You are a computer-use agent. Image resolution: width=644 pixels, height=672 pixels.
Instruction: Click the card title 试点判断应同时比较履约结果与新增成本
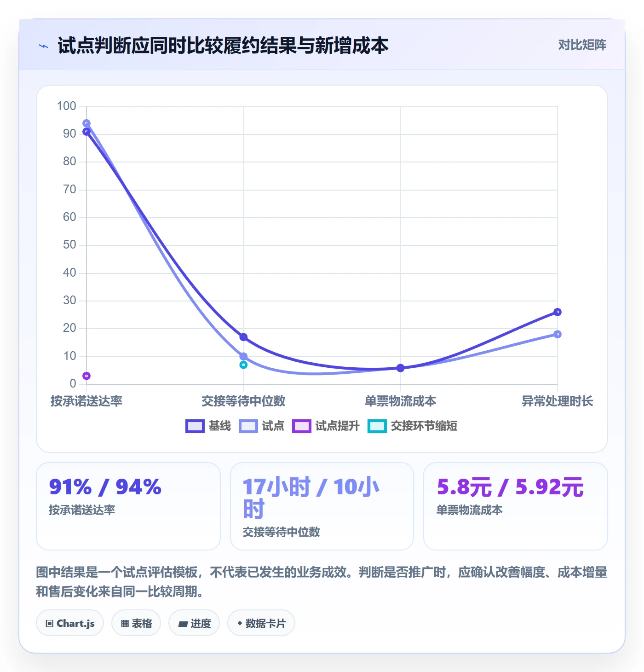(x=223, y=46)
